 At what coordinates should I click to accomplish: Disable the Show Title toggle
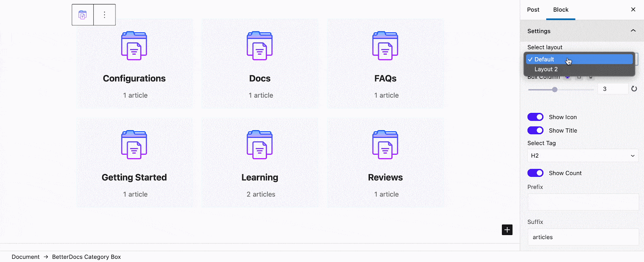[x=535, y=131]
